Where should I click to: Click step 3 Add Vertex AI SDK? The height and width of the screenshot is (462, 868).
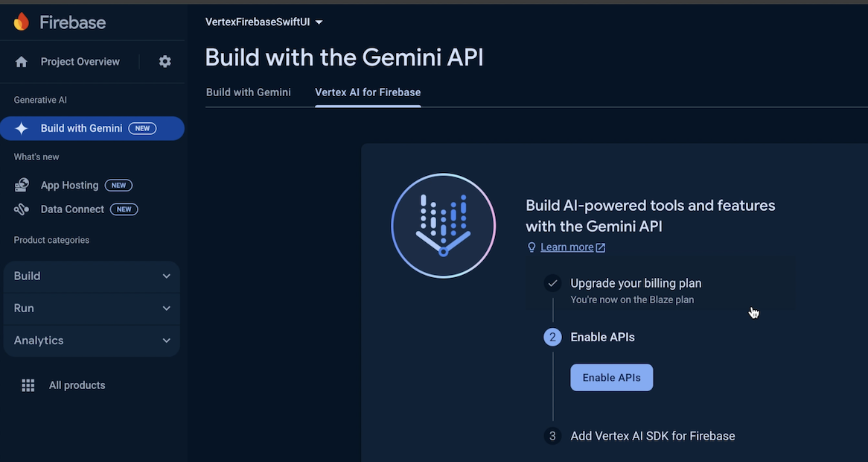(652, 436)
